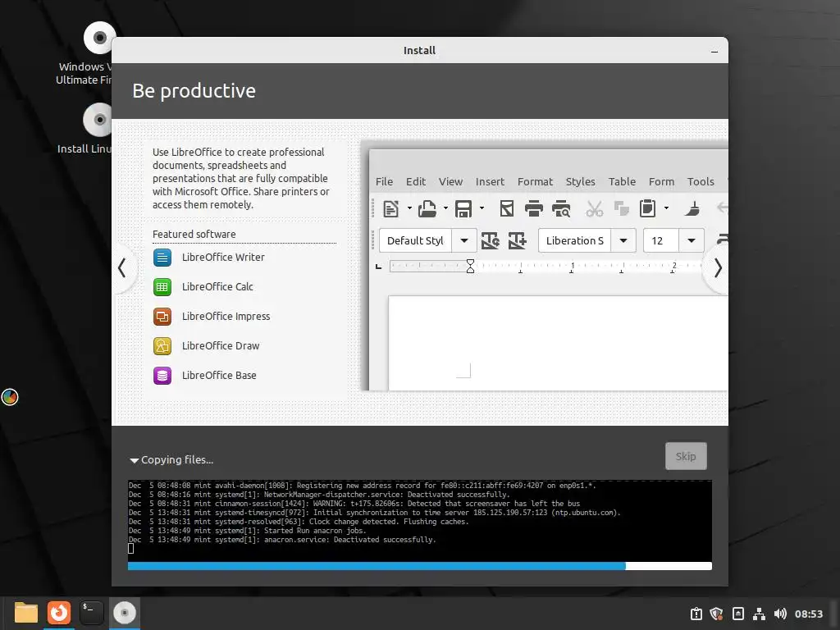Click the LibreOffice Draw label
This screenshot has height=630, width=840.
(x=221, y=346)
